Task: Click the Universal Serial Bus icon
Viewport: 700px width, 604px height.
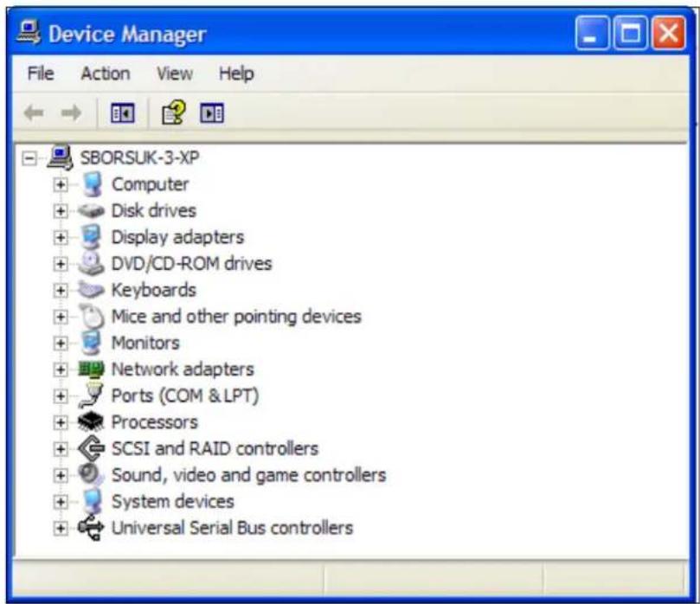Action: click(x=91, y=528)
